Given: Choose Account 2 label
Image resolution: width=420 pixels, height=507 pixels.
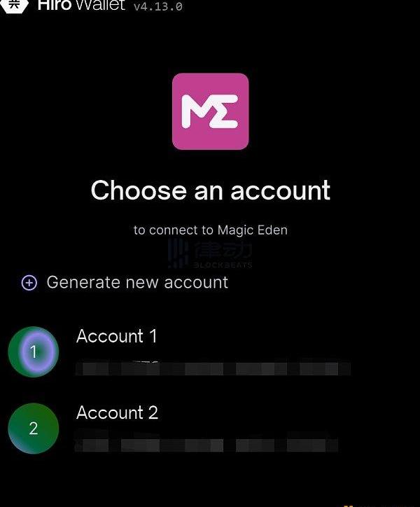Looking at the screenshot, I should click(x=117, y=412).
